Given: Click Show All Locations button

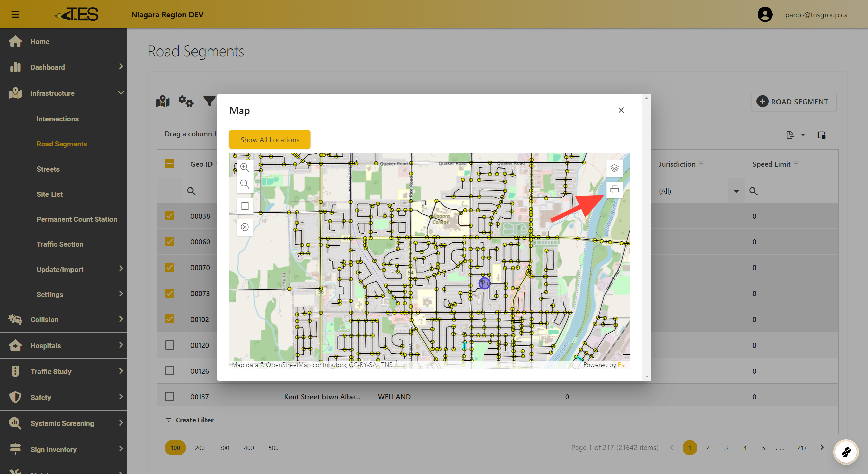Looking at the screenshot, I should [269, 140].
